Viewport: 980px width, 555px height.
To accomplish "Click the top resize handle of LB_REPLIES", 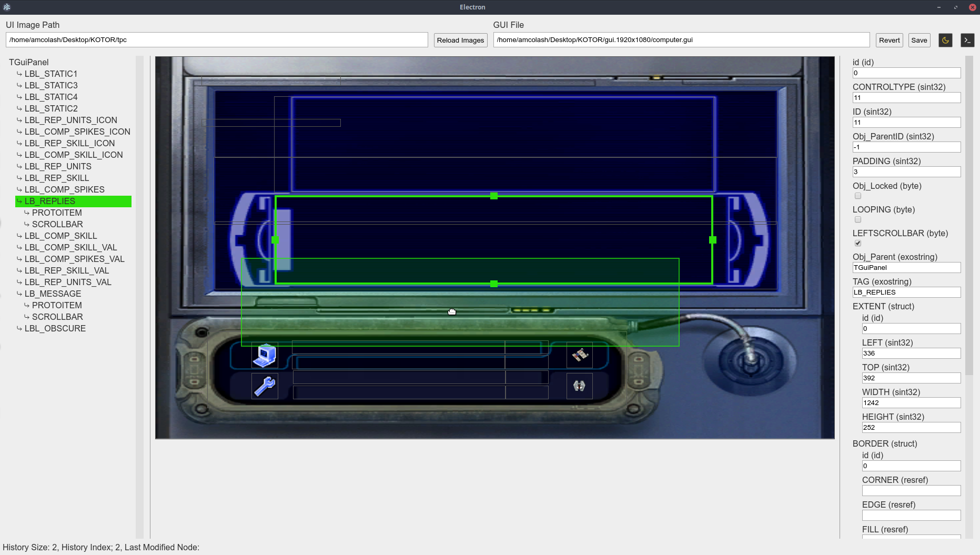I will tap(494, 196).
